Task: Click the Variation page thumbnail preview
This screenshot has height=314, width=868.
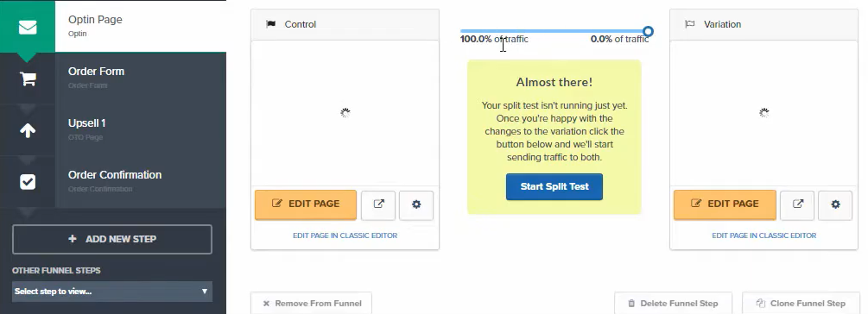Action: coord(764,113)
